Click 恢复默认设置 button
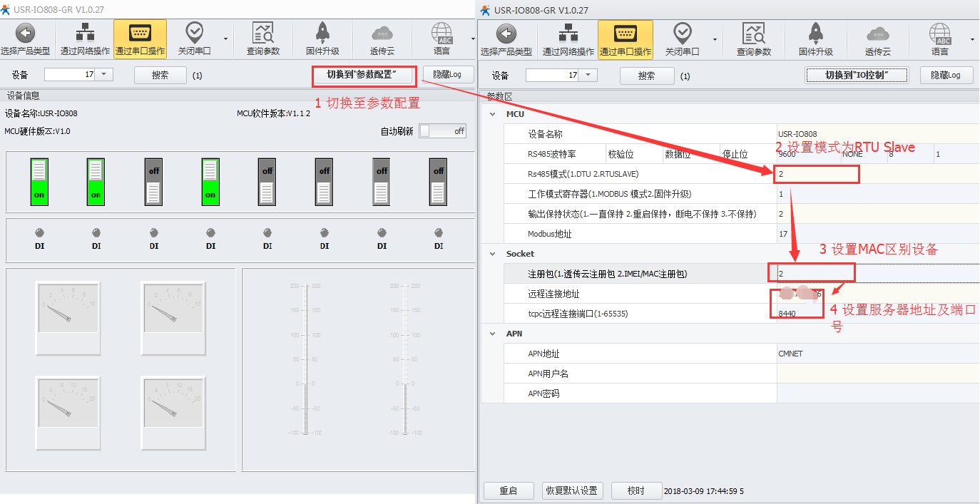 572,491
